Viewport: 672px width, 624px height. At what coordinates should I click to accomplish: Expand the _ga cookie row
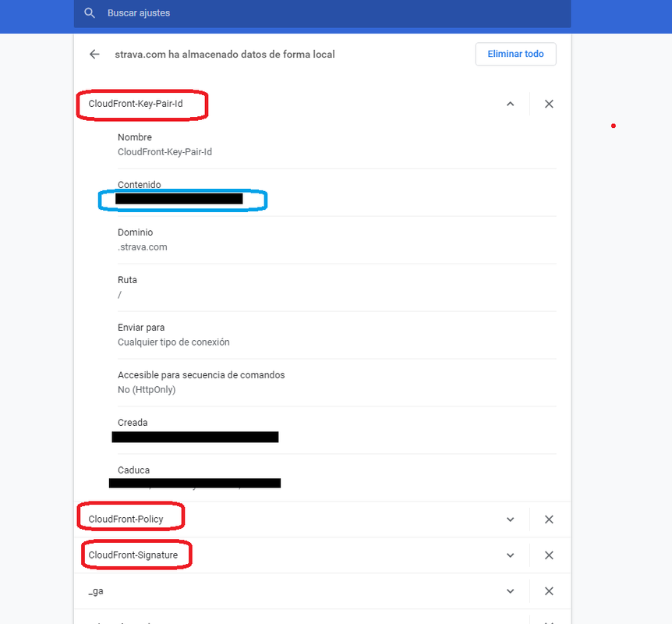(x=510, y=591)
